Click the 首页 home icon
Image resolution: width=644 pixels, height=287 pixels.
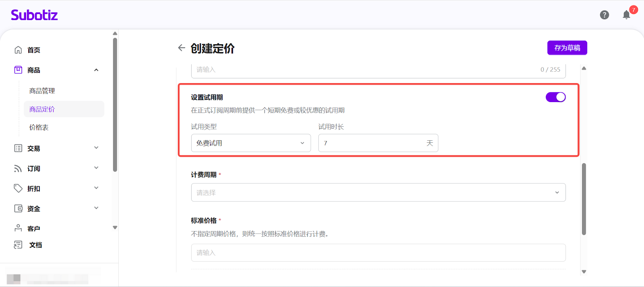[x=18, y=50]
